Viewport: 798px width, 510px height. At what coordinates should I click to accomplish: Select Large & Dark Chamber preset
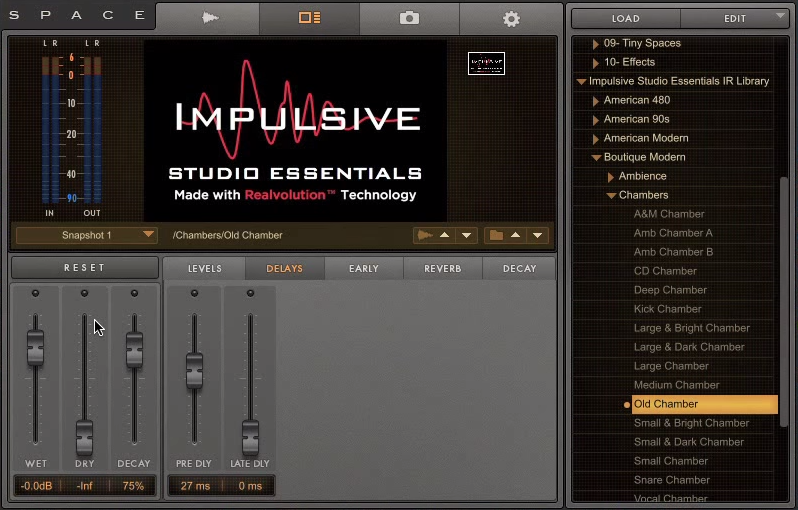point(689,347)
